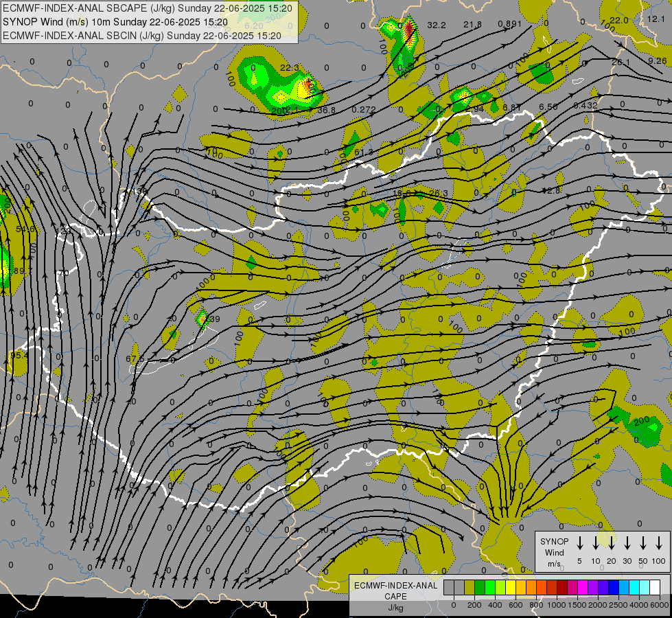Click the 100 m/s wind arrow in legend

pos(659,543)
